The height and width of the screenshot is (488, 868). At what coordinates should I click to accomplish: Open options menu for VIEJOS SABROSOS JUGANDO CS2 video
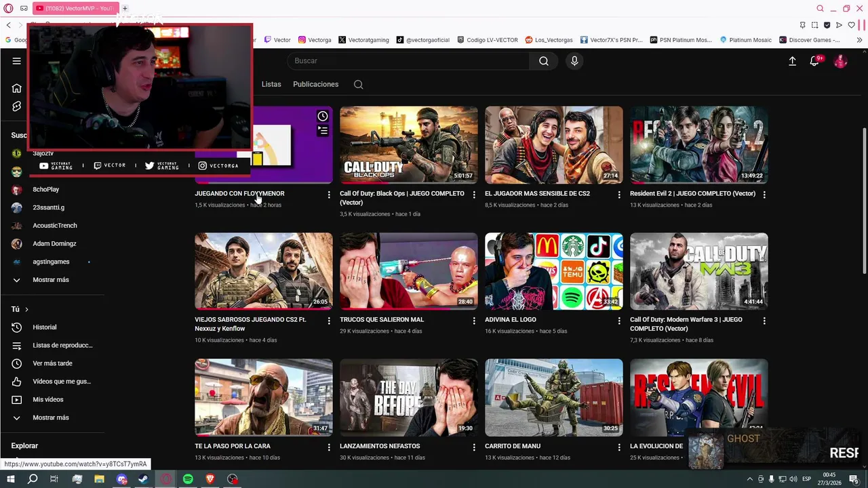(329, 321)
